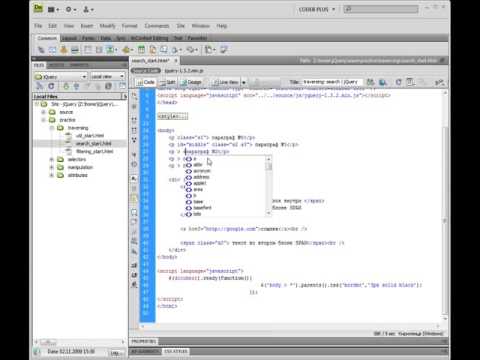Open View Options icon in document toolbar
The image size is (480, 360).
click(411, 82)
